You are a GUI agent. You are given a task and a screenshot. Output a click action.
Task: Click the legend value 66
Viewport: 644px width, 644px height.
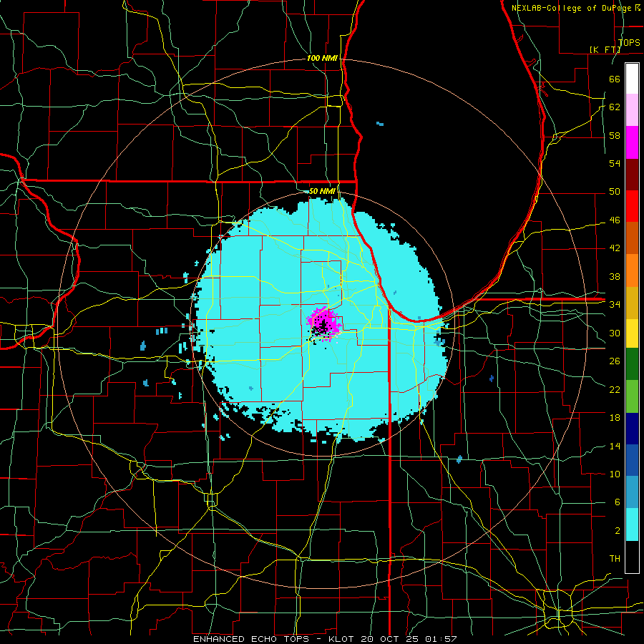(615, 79)
